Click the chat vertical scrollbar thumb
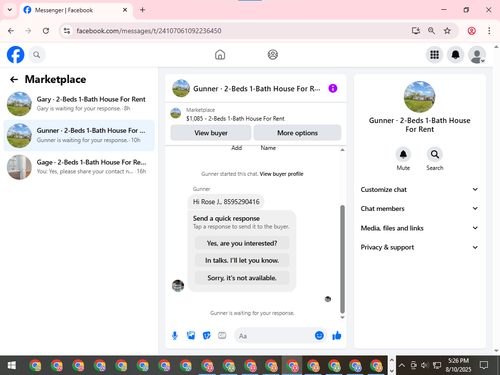Screen dimensions: 500x375 click(x=342, y=259)
